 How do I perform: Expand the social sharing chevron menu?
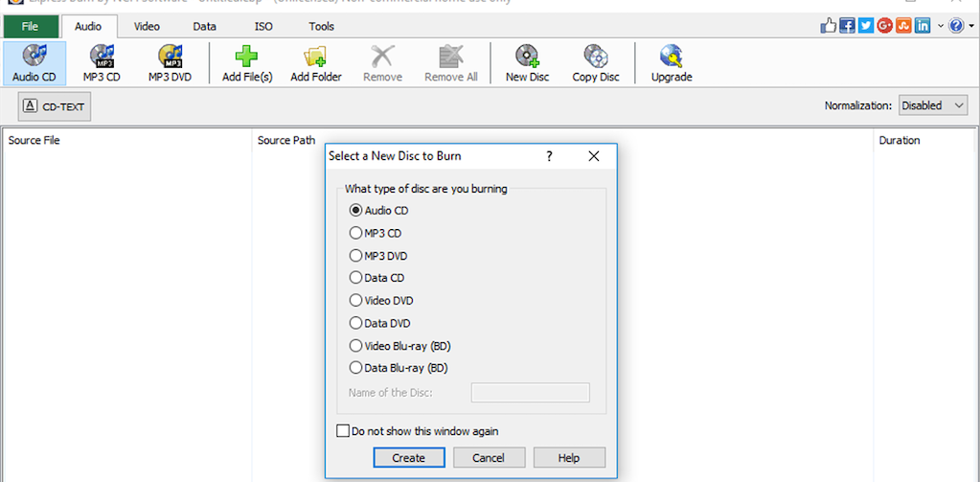point(941,26)
